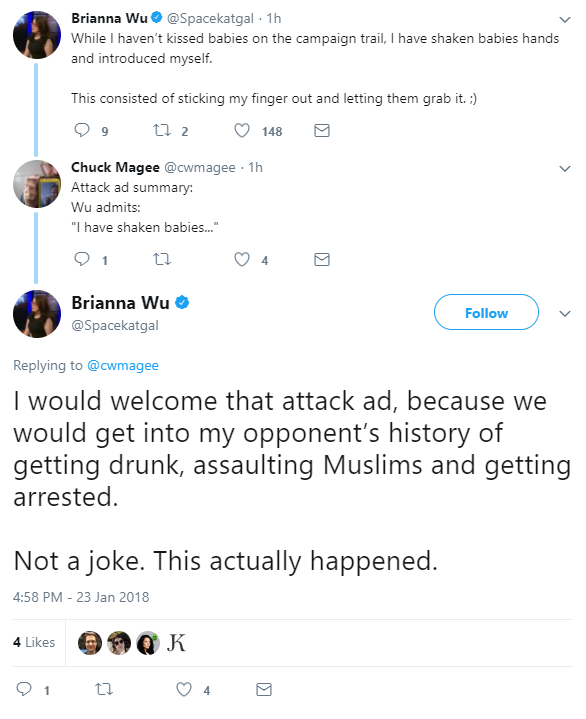586x719 pixels.
Task: Share Chuck Magee's tweet via envelope icon
Action: 322,260
